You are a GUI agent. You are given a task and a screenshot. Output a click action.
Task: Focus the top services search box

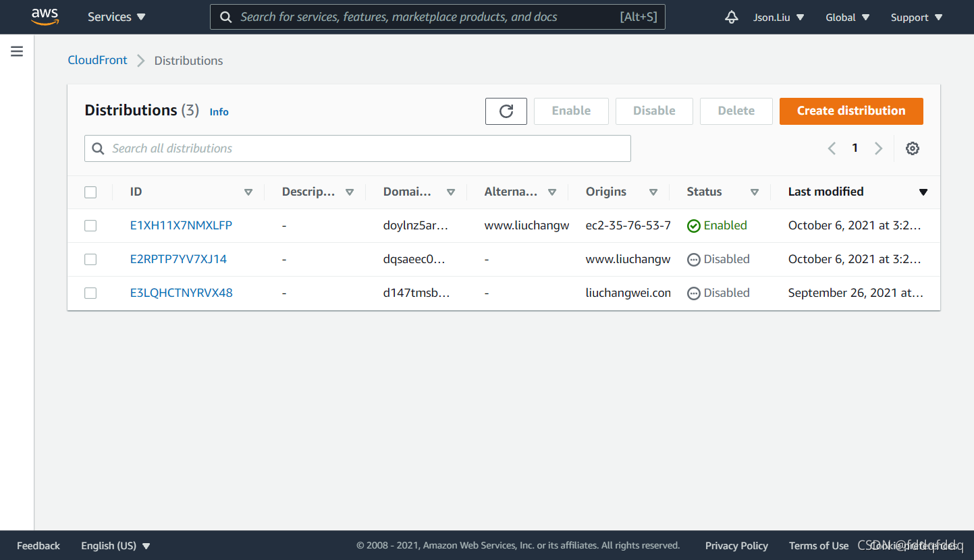click(437, 18)
